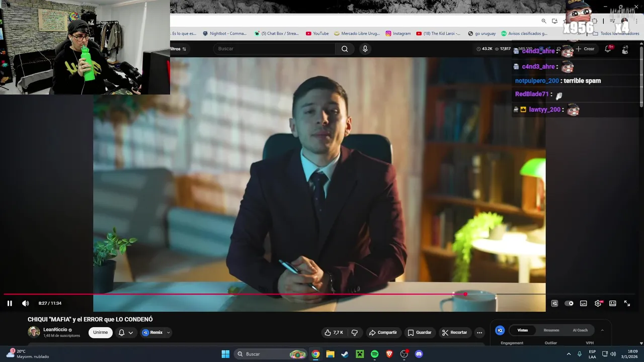The height and width of the screenshot is (362, 644).
Task: Open the Filtros filter control
Action: [178, 49]
